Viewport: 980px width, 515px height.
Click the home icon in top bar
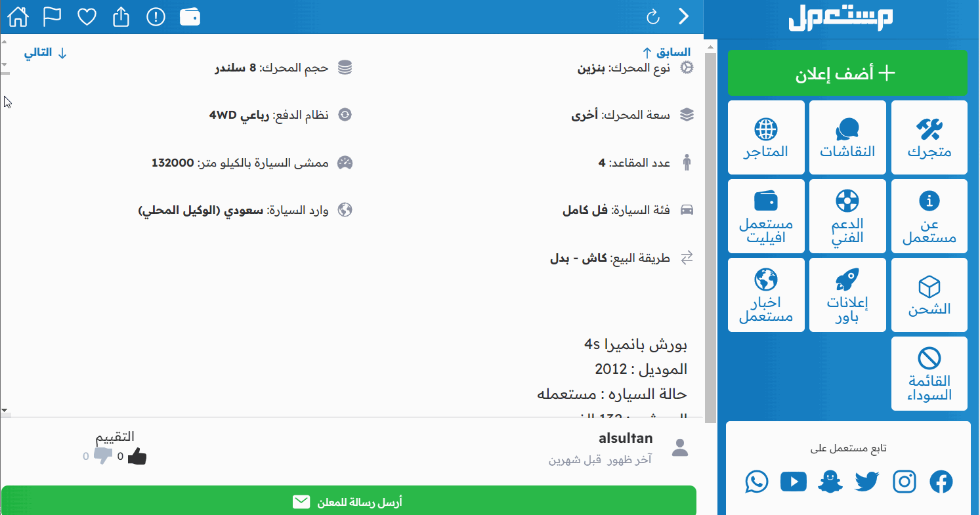coord(18,16)
